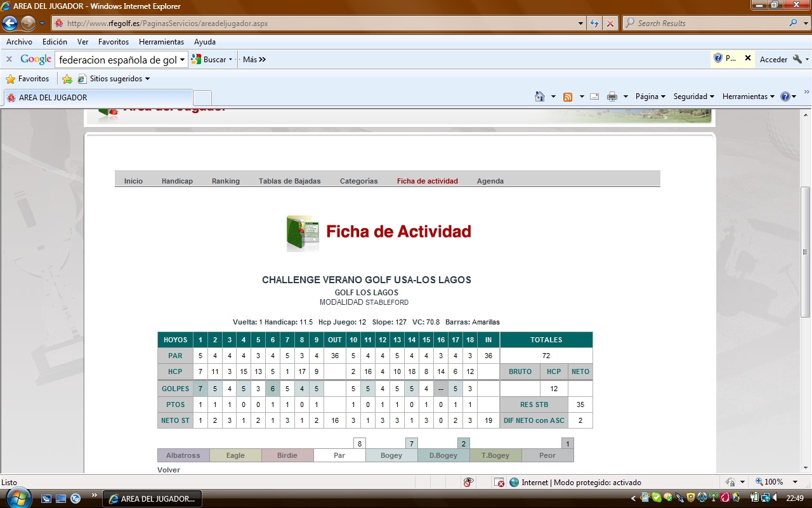Viewport: 812px width, 508px height.
Task: Click the Favoritos button with star
Action: point(27,79)
